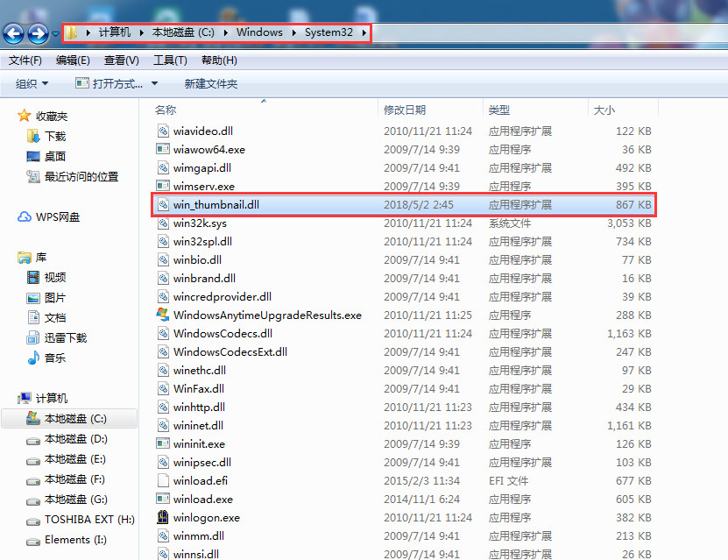The height and width of the screenshot is (560, 728).
Task: Select file wimgapi.dll
Action: (202, 167)
